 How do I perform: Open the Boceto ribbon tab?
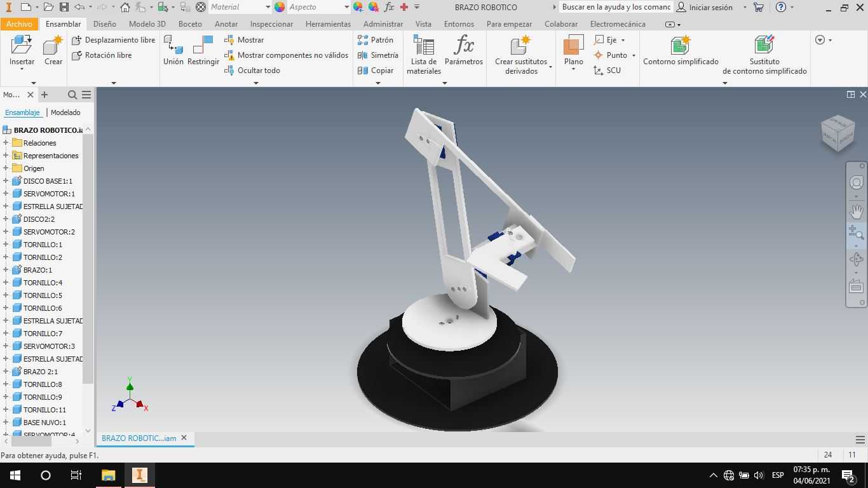pos(190,24)
